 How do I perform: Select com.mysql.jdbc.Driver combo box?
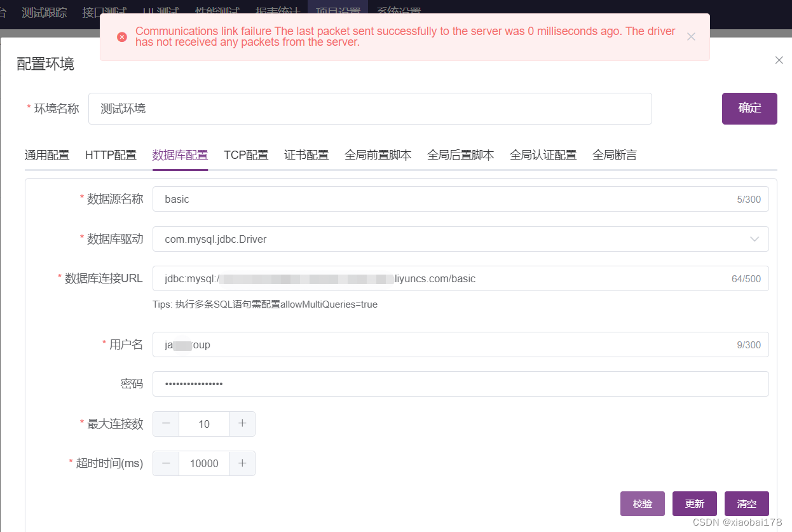[461, 239]
